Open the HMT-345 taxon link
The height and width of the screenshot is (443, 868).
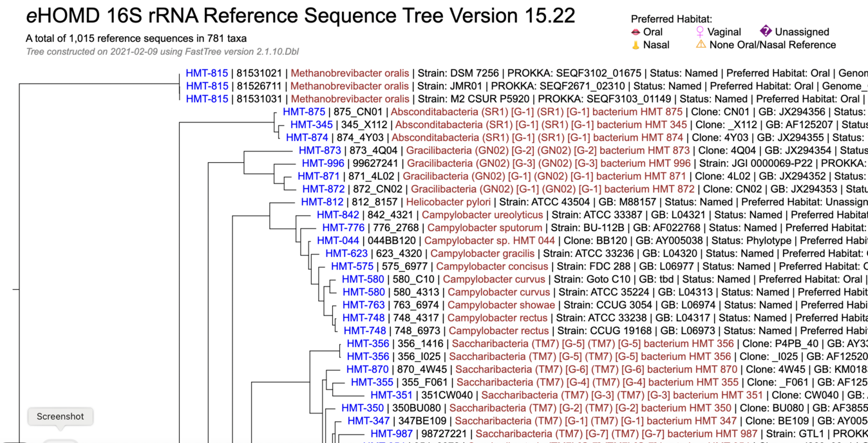[312, 125]
